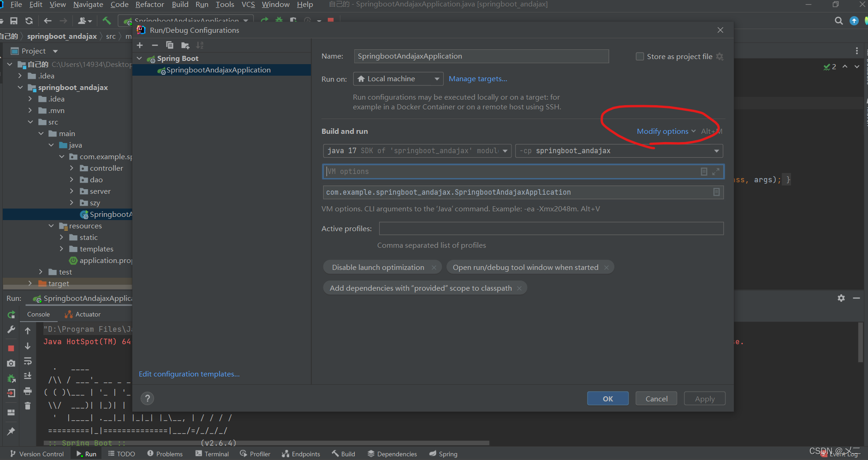868x460 pixels.
Task: Remove Disable launch optimization option chip
Action: click(x=434, y=268)
